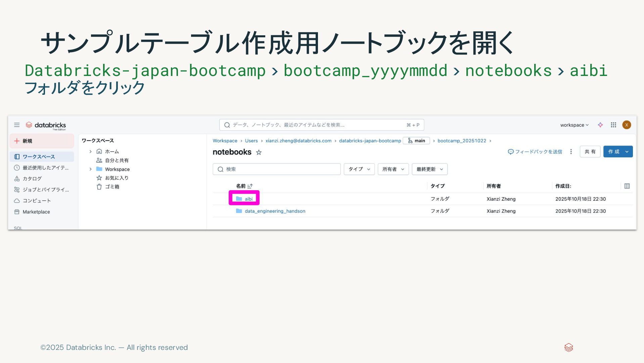Image resolution: width=644 pixels, height=363 pixels.
Task: Click the Users breadcrumb link
Action: (x=251, y=140)
